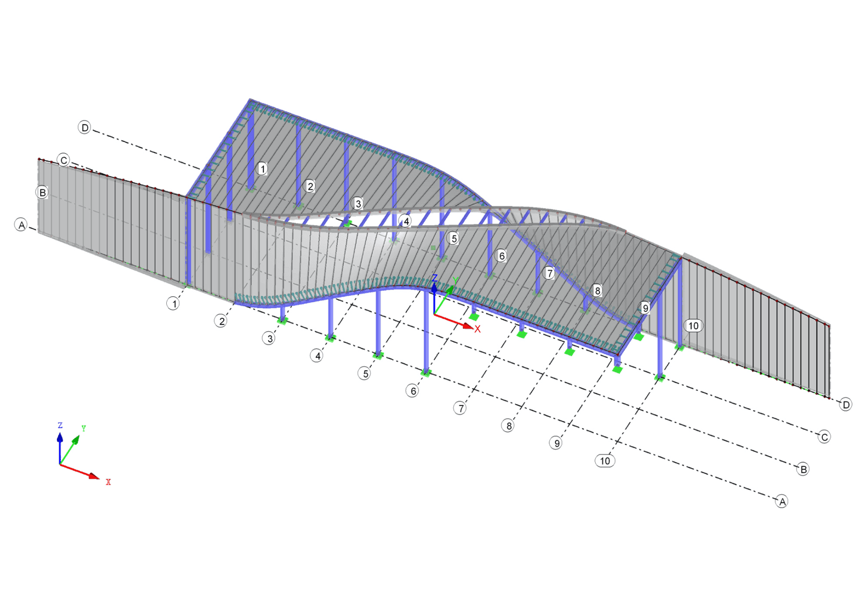
Task: Click grid bubble A at the right end of its line
Action: pyautogui.click(x=782, y=501)
